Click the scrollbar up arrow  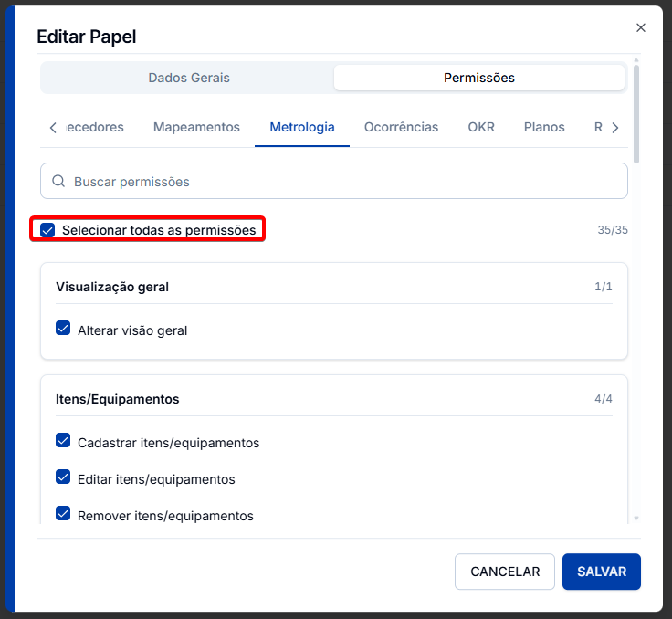636,60
